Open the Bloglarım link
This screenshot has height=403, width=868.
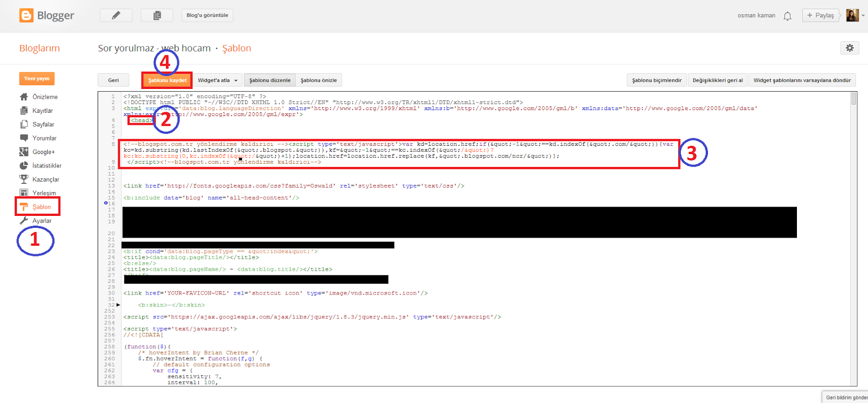click(x=40, y=48)
